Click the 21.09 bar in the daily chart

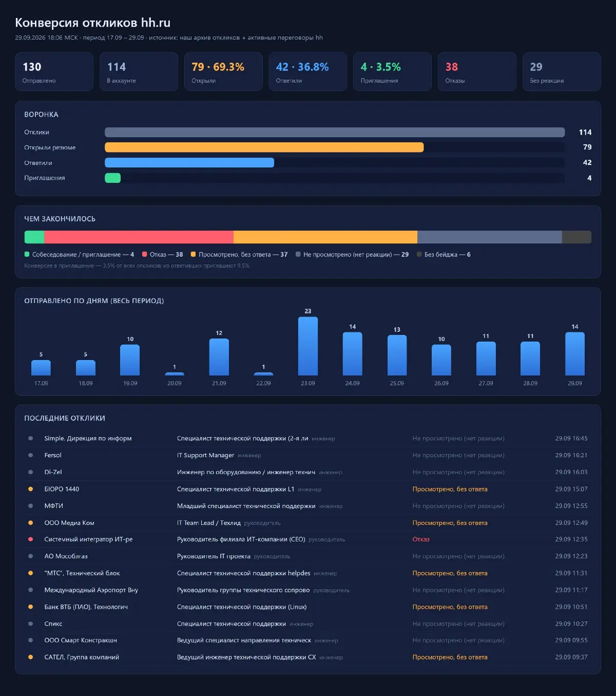pyautogui.click(x=219, y=357)
